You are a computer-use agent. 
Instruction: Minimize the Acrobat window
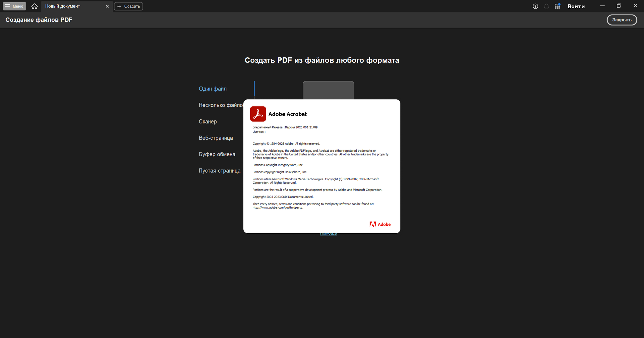pos(602,6)
